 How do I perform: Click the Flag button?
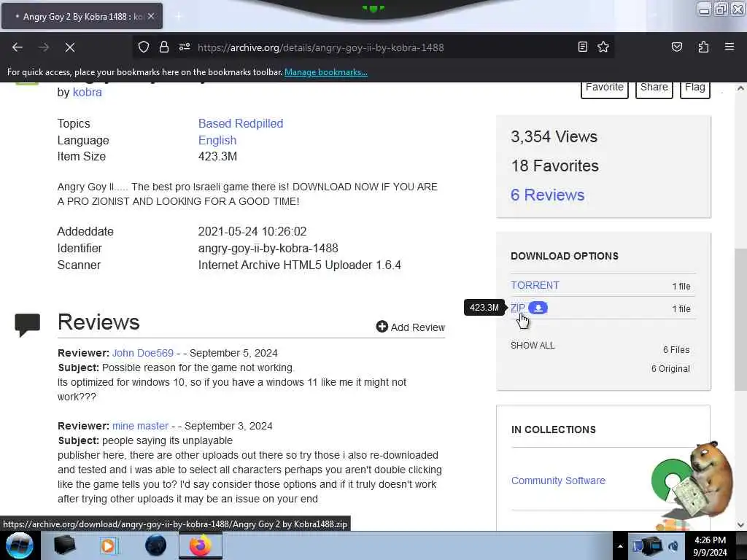tap(694, 88)
